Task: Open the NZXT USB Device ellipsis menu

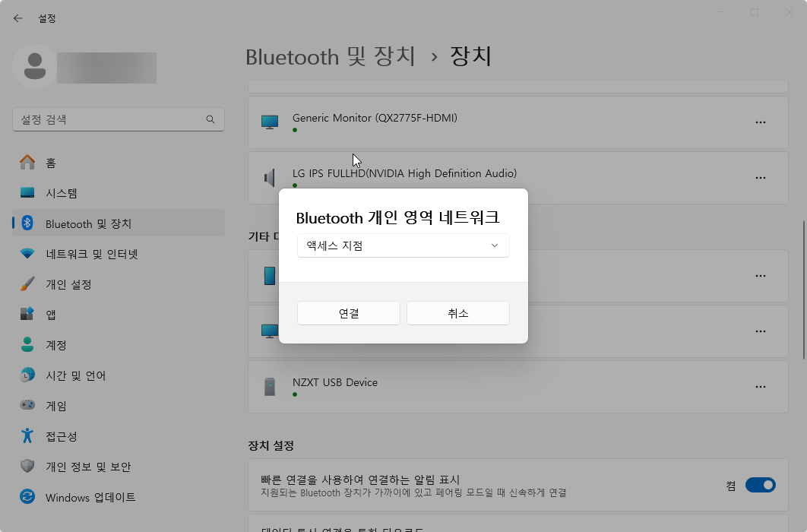Action: (761, 386)
